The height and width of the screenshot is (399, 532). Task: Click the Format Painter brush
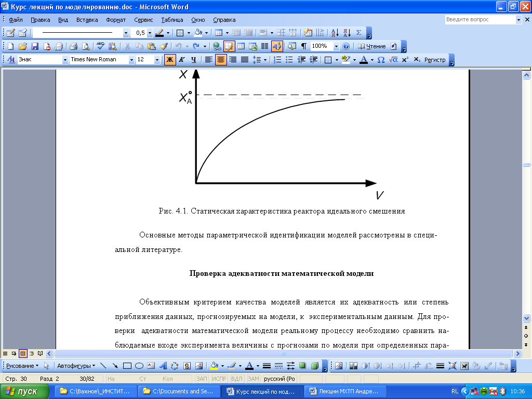click(164, 46)
